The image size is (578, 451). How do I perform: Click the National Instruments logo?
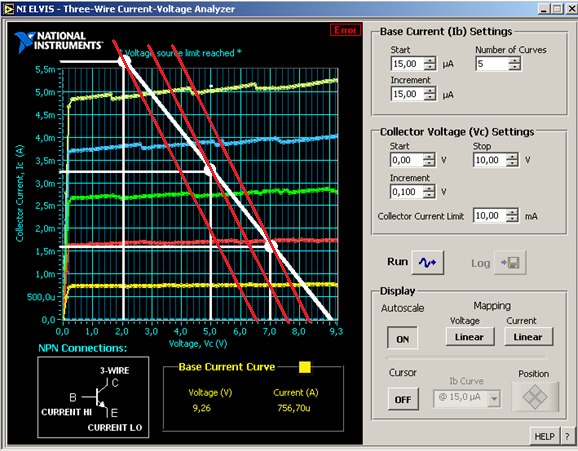point(58,42)
